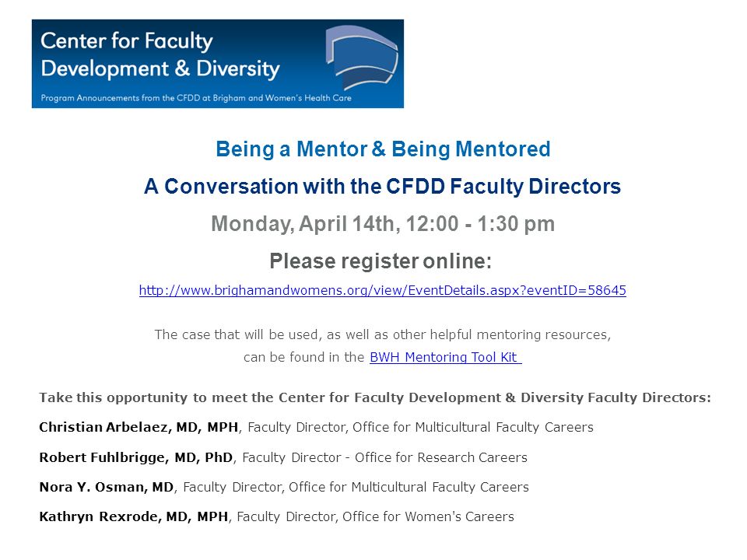The width and height of the screenshot is (747, 560).
Task: Open the event registration URL link
Action: pyautogui.click(x=383, y=290)
